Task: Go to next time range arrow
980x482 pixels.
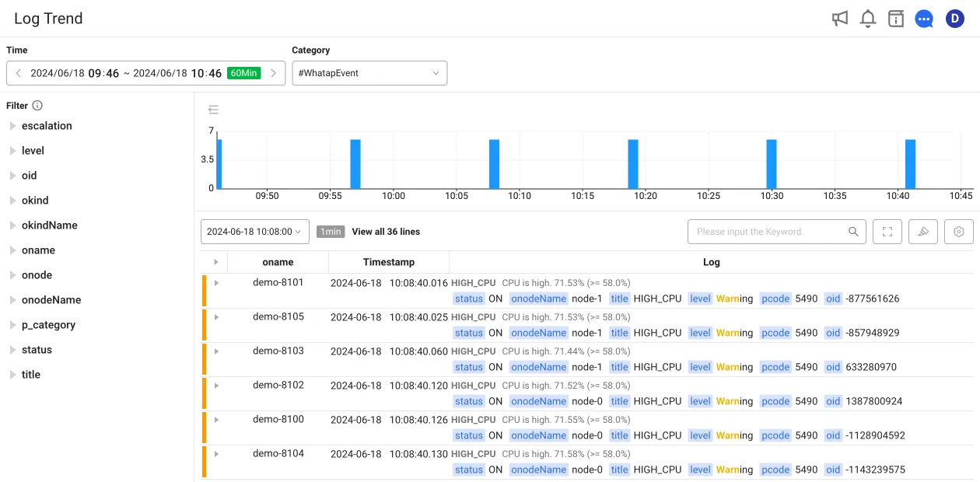Action: tap(273, 73)
